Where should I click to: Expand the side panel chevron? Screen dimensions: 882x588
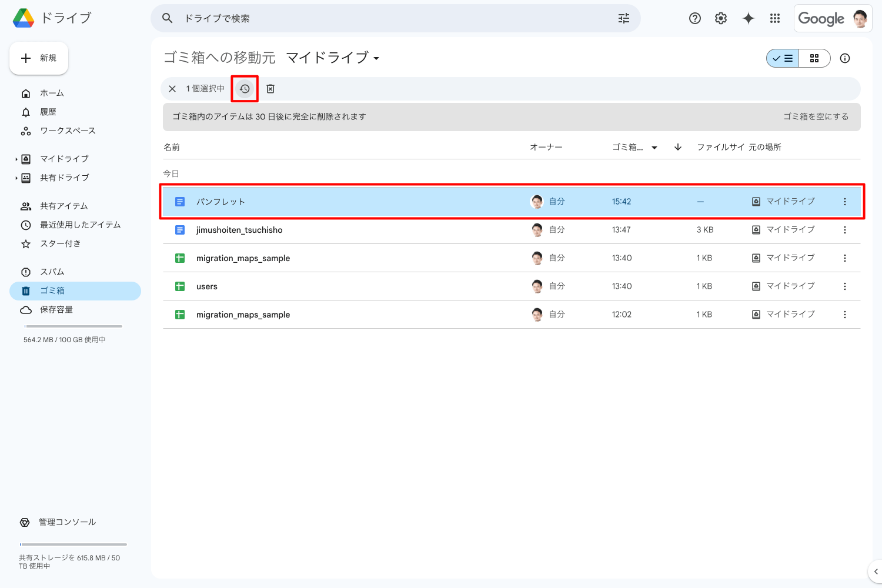[876, 572]
